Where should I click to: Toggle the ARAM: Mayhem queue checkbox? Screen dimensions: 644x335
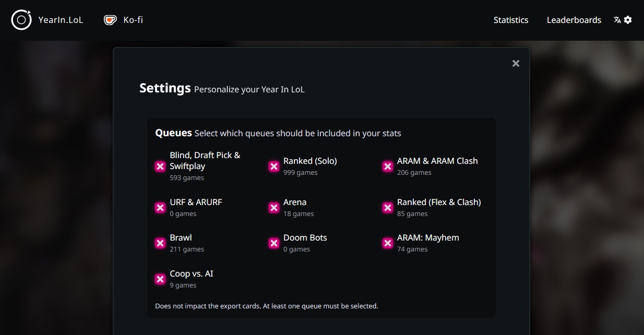(x=388, y=243)
